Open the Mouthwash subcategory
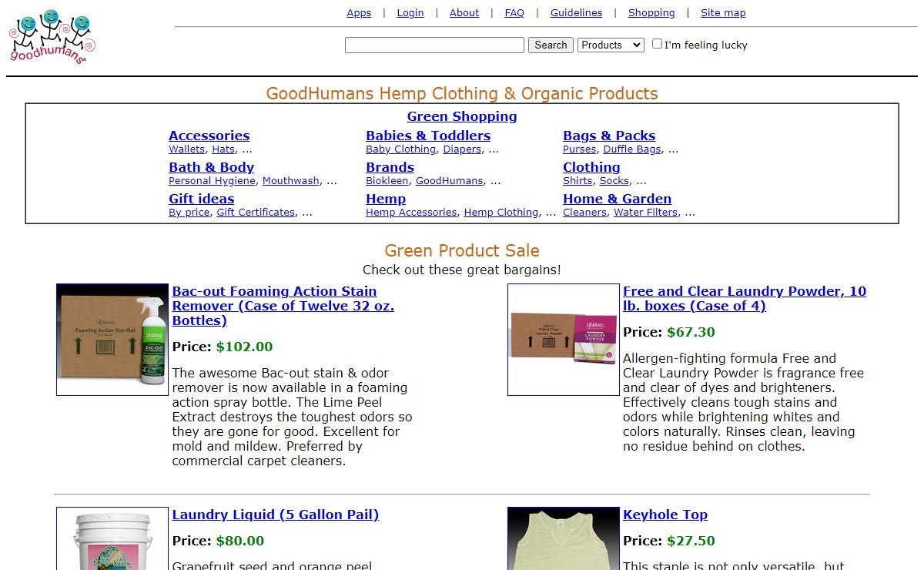 [x=291, y=181]
